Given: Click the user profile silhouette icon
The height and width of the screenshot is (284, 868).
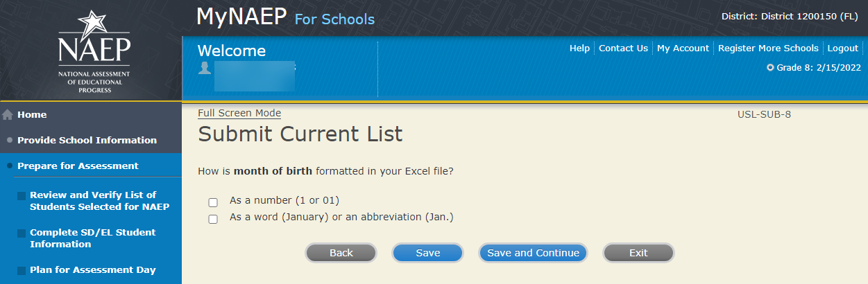Looking at the screenshot, I should pyautogui.click(x=204, y=68).
